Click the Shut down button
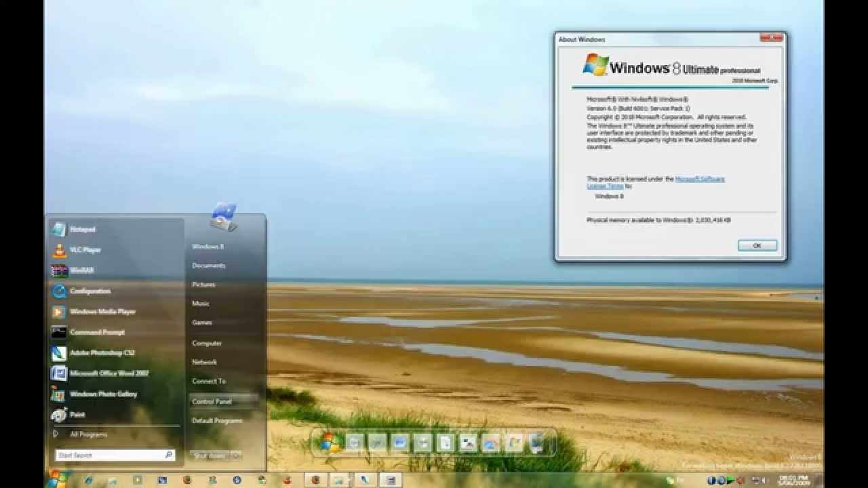868x488 pixels. [x=210, y=455]
